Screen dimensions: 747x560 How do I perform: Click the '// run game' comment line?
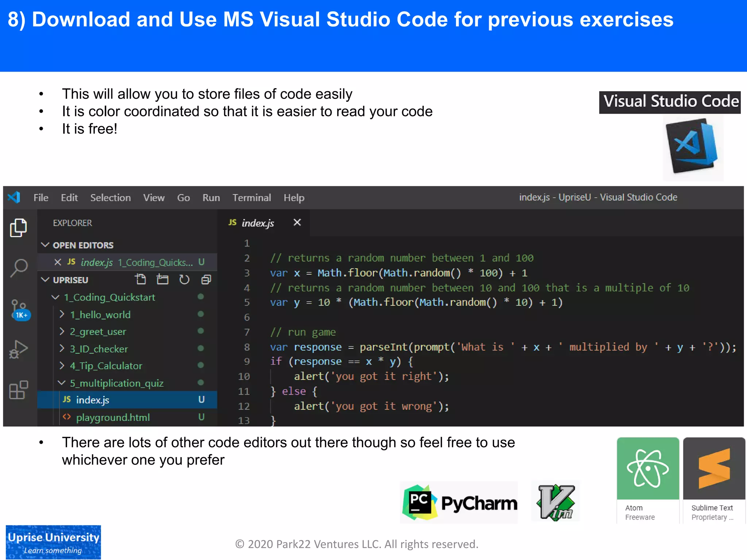pyautogui.click(x=303, y=332)
